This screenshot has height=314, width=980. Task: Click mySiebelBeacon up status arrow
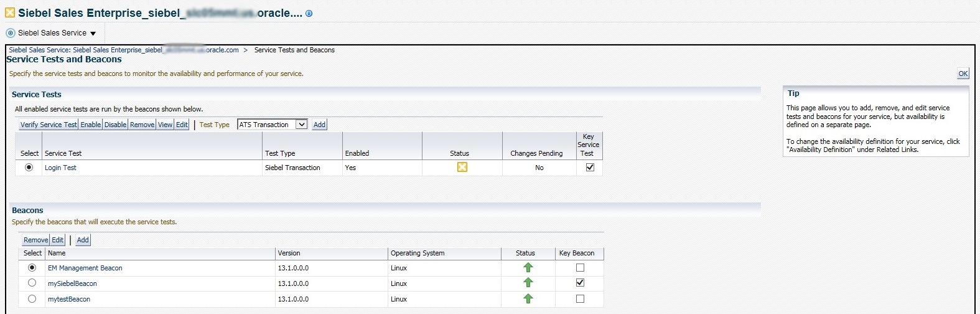[x=528, y=282]
